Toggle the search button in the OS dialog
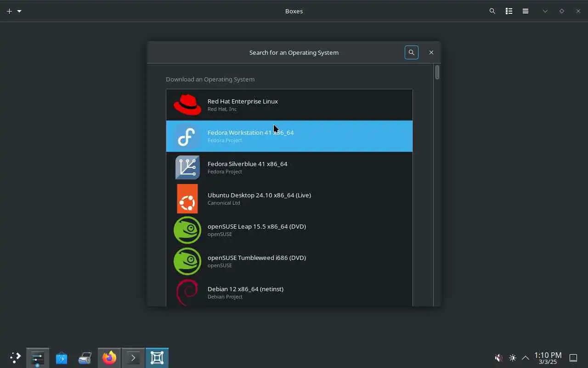588x368 pixels. point(412,52)
